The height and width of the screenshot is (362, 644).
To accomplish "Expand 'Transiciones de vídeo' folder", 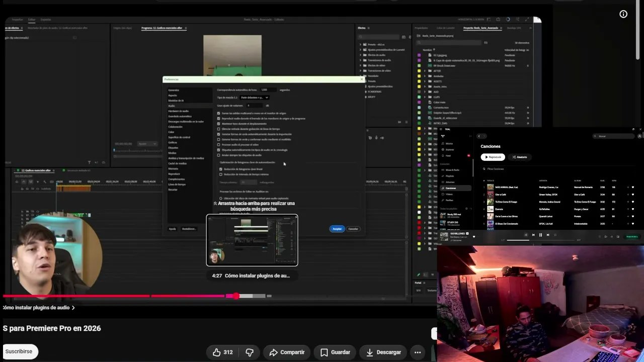I will pos(361,71).
